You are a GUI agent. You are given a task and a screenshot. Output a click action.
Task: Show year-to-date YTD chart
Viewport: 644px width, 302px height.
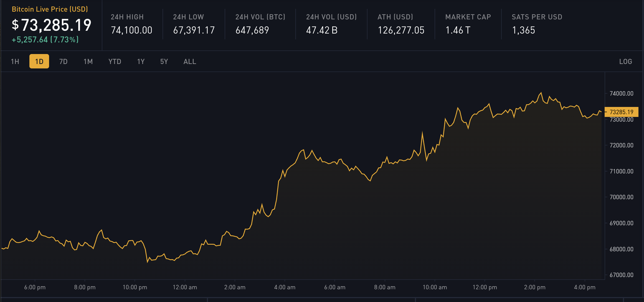tap(115, 62)
